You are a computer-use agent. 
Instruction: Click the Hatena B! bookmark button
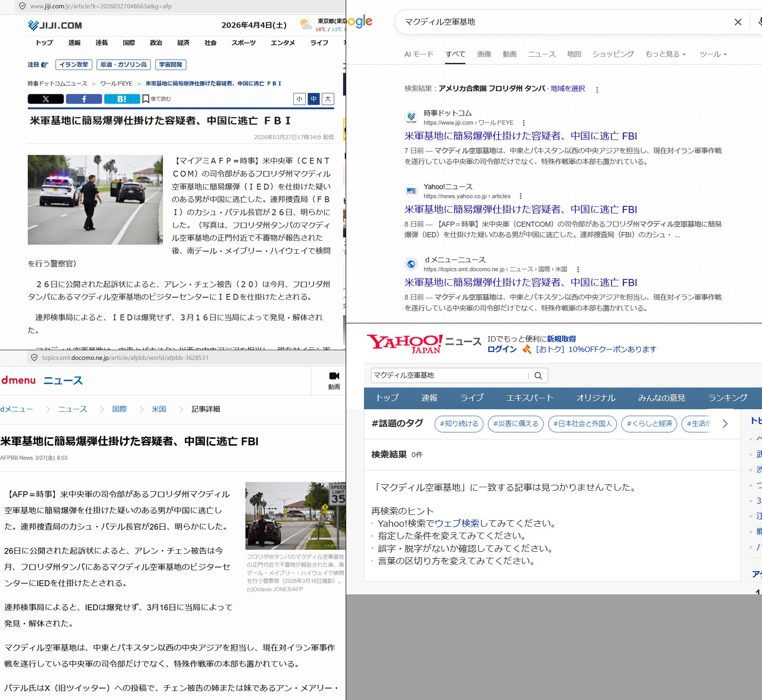coord(121,99)
